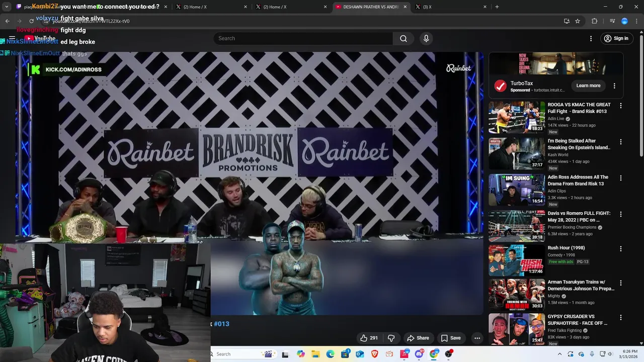
Task: Switch to the first (2) Home / X tab
Action: pyautogui.click(x=211, y=7)
